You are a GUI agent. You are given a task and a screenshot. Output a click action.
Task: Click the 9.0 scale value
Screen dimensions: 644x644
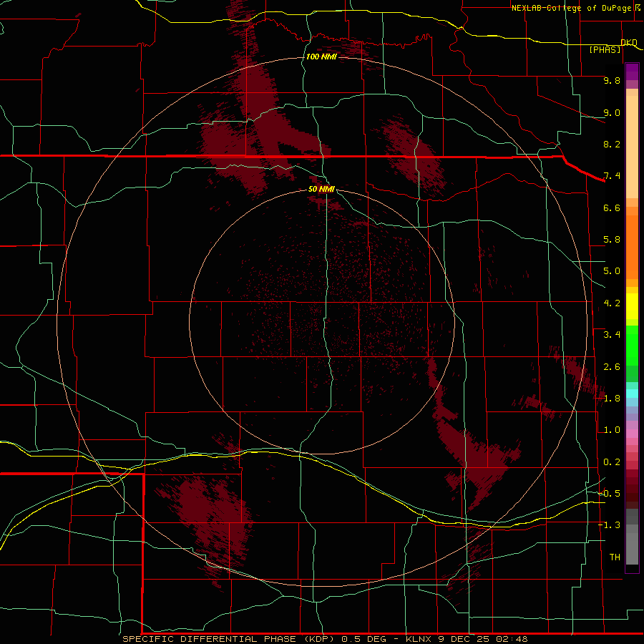pyautogui.click(x=612, y=112)
